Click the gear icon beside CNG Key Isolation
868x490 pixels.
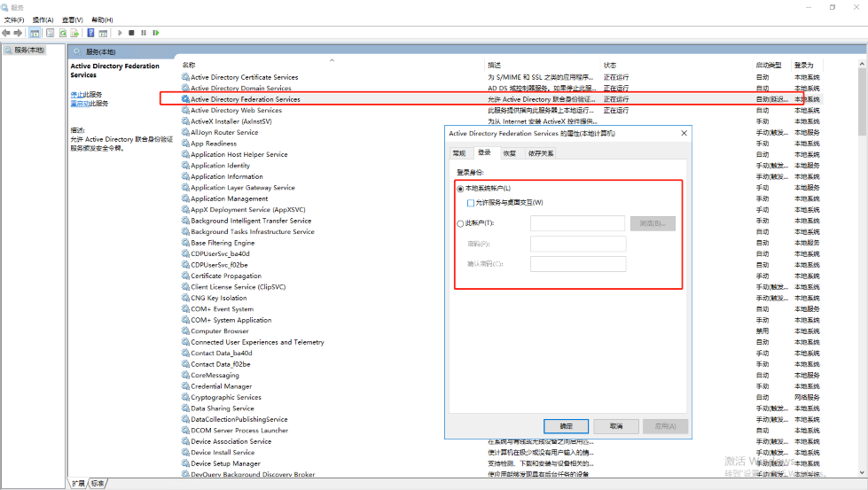(185, 298)
